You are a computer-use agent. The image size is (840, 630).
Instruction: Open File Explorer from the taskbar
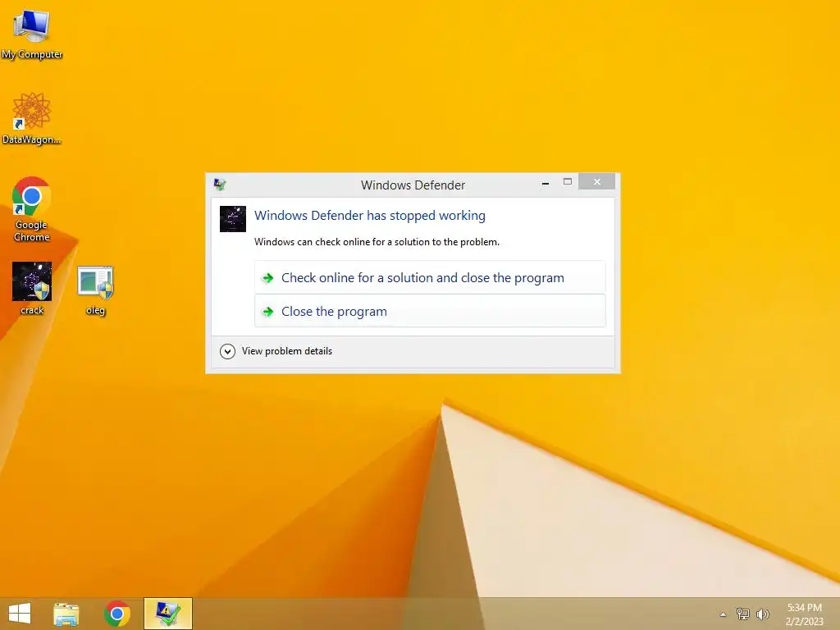click(x=66, y=614)
